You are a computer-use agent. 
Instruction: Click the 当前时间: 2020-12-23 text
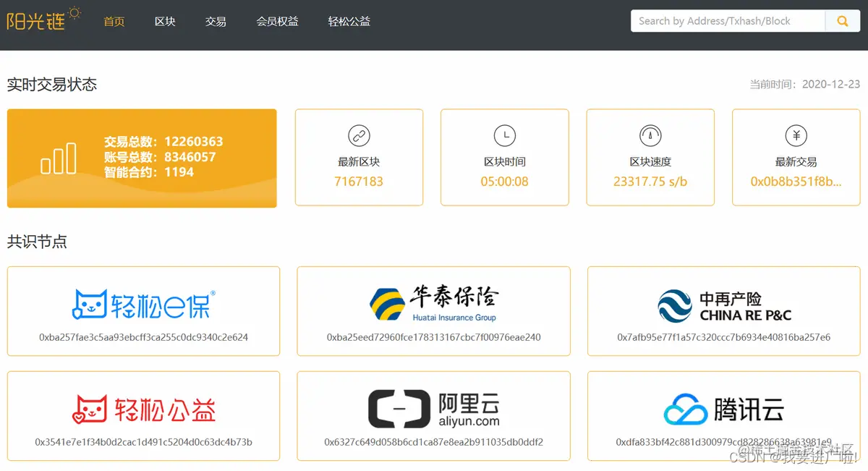click(x=805, y=85)
